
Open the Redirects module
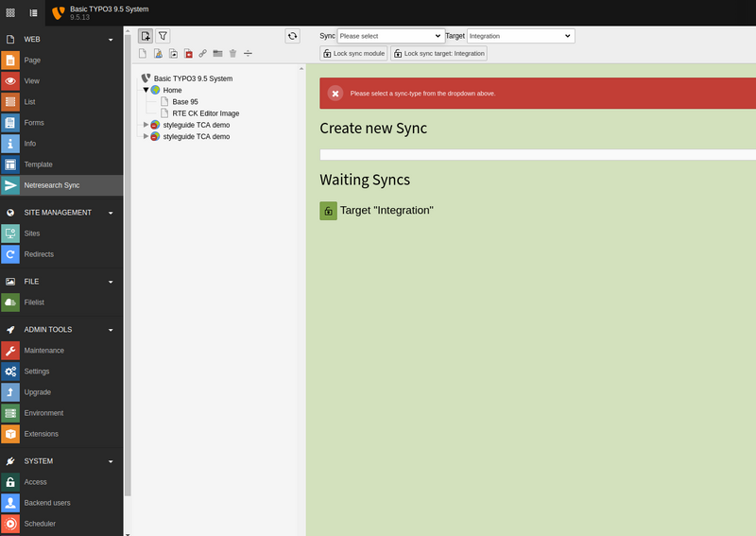coord(39,254)
